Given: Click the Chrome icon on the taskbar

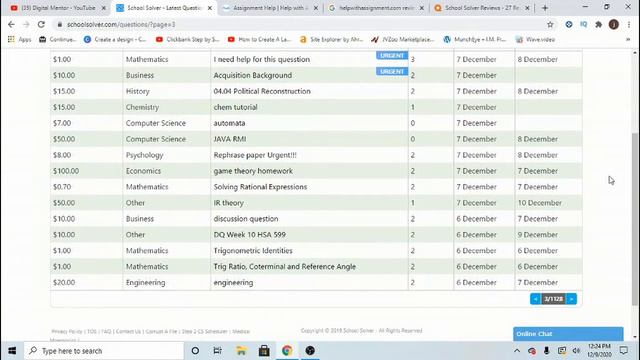Looking at the screenshot, I should [x=287, y=351].
